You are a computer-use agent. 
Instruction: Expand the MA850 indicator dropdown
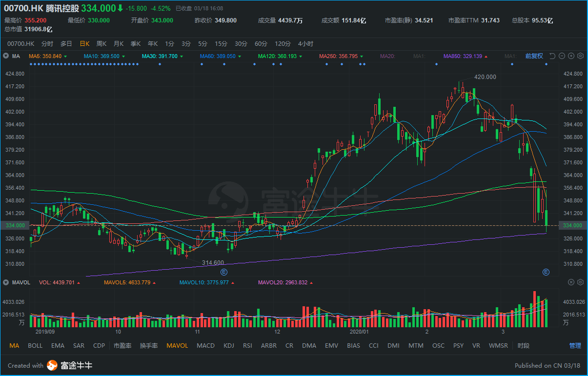486,57
